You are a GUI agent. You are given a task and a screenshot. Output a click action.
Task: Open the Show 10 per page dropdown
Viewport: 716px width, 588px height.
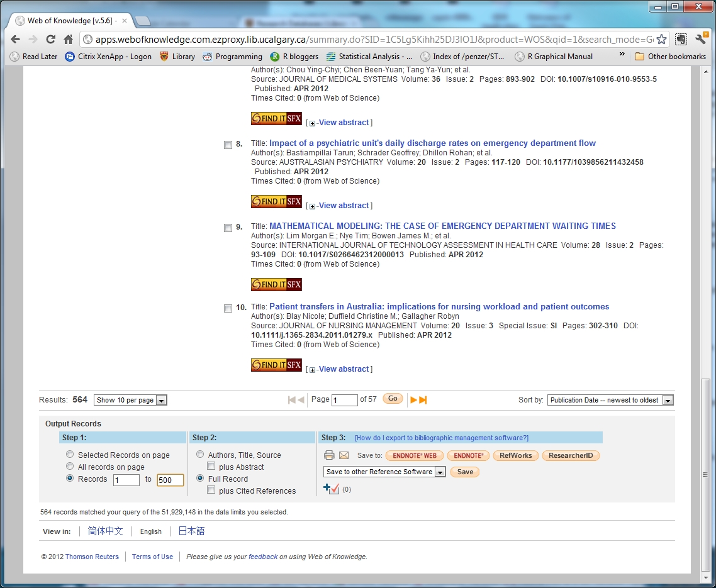130,400
